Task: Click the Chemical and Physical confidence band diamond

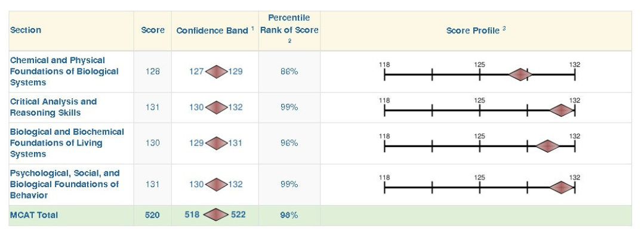Action: [x=216, y=72]
